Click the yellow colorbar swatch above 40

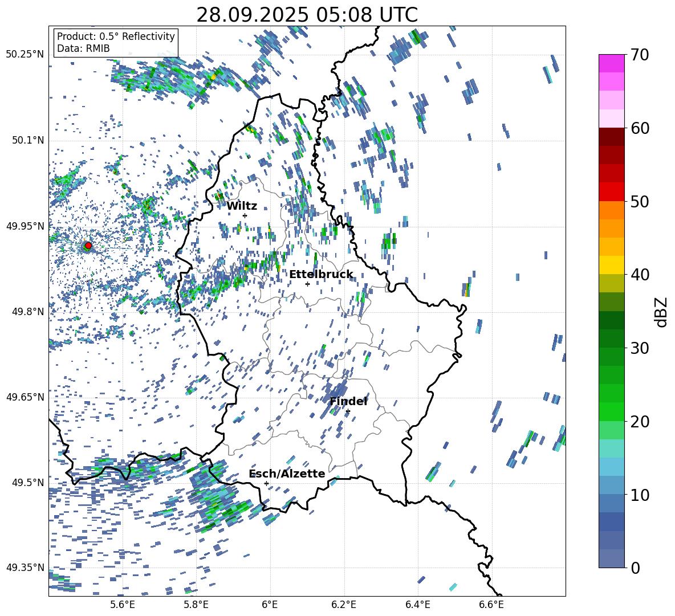612,265
